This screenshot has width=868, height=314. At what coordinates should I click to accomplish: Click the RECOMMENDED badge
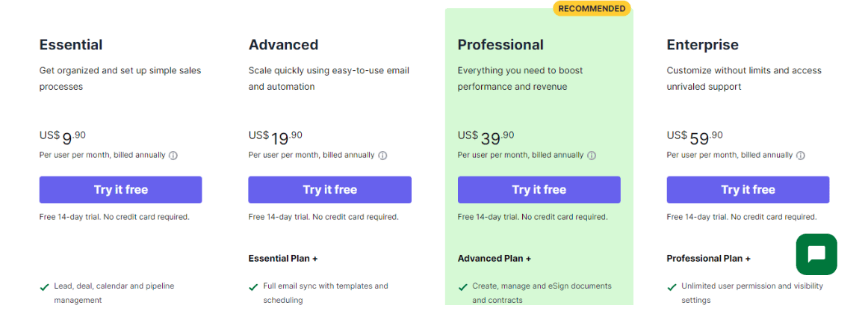592,8
